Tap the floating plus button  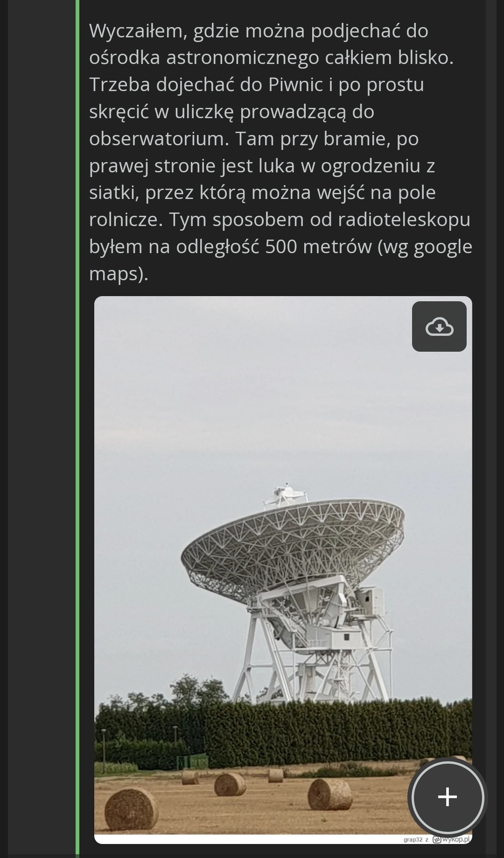click(448, 797)
